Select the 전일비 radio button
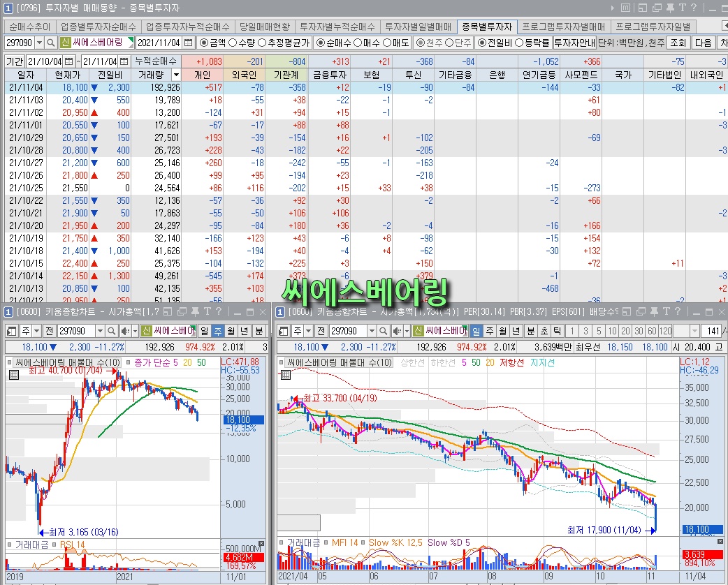 point(482,43)
